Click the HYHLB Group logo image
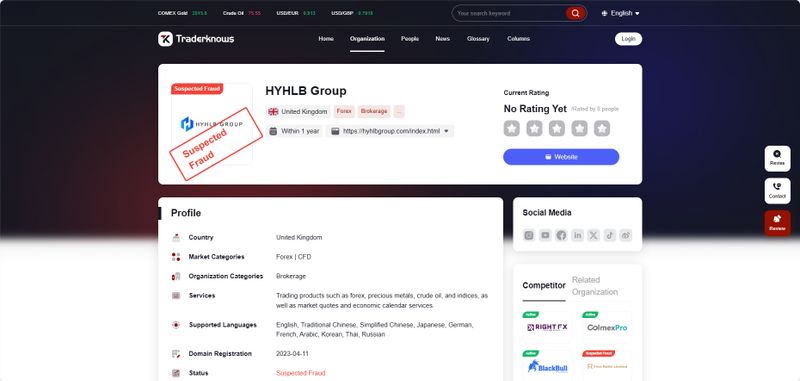 tap(212, 124)
